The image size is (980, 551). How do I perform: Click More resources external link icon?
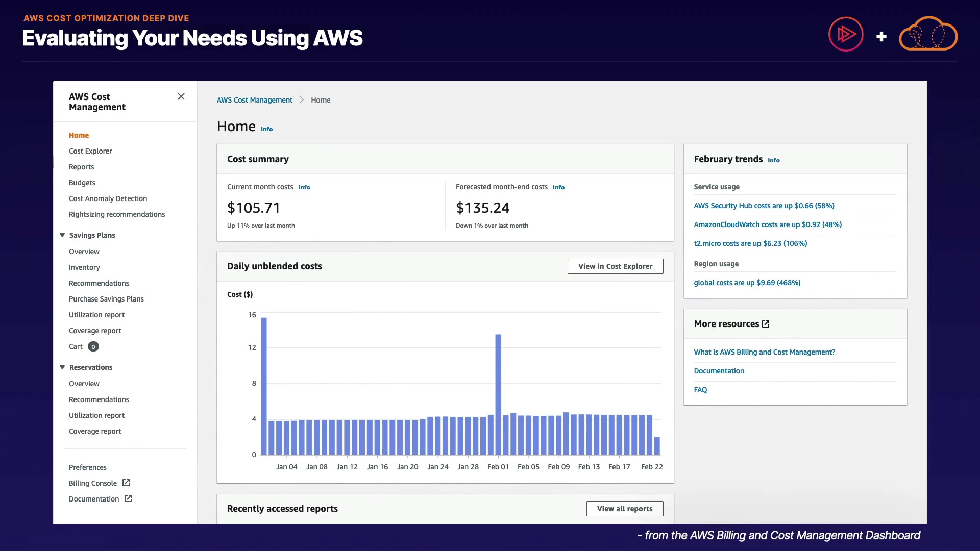(766, 324)
